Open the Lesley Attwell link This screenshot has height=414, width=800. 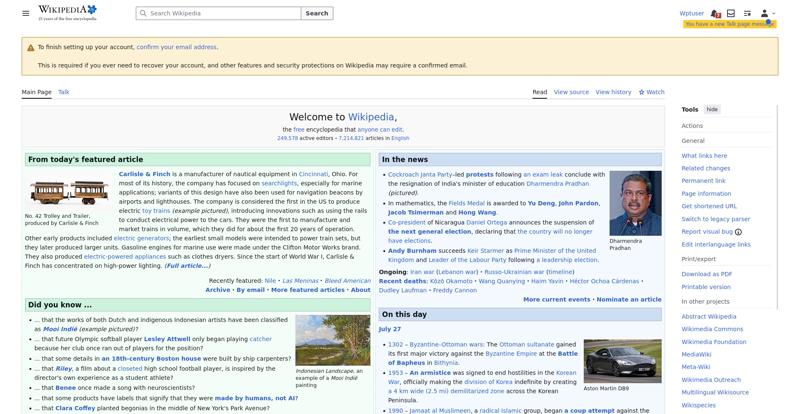(x=167, y=339)
